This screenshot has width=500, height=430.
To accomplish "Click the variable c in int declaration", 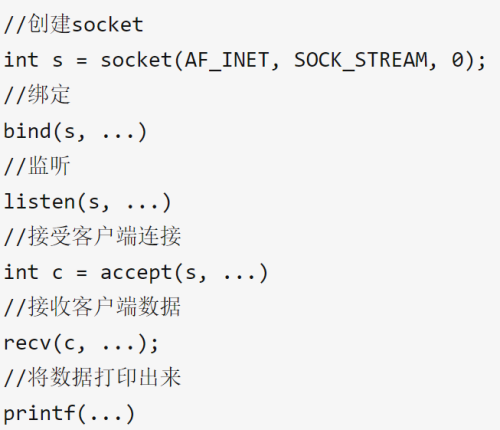I will click(x=58, y=273).
